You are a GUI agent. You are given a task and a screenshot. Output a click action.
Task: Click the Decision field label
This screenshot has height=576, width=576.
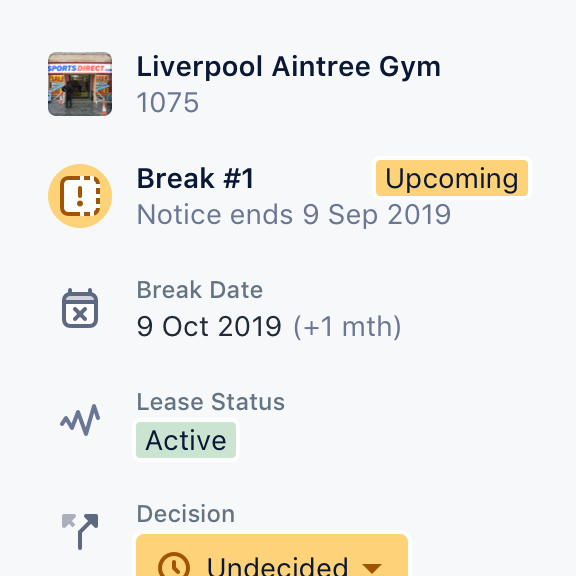click(186, 514)
